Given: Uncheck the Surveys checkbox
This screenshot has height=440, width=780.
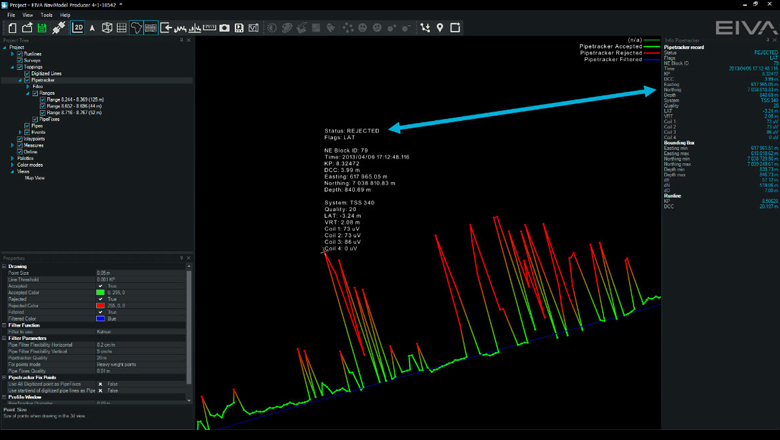Looking at the screenshot, I should click(x=20, y=60).
